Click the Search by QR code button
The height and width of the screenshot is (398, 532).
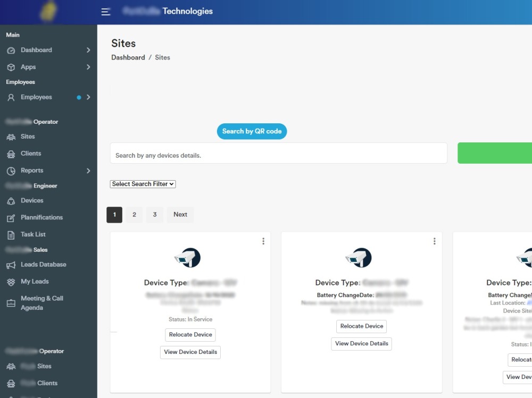pyautogui.click(x=252, y=131)
